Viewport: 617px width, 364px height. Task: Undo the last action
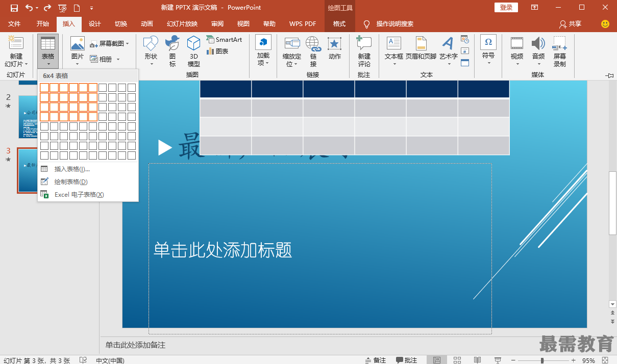29,8
